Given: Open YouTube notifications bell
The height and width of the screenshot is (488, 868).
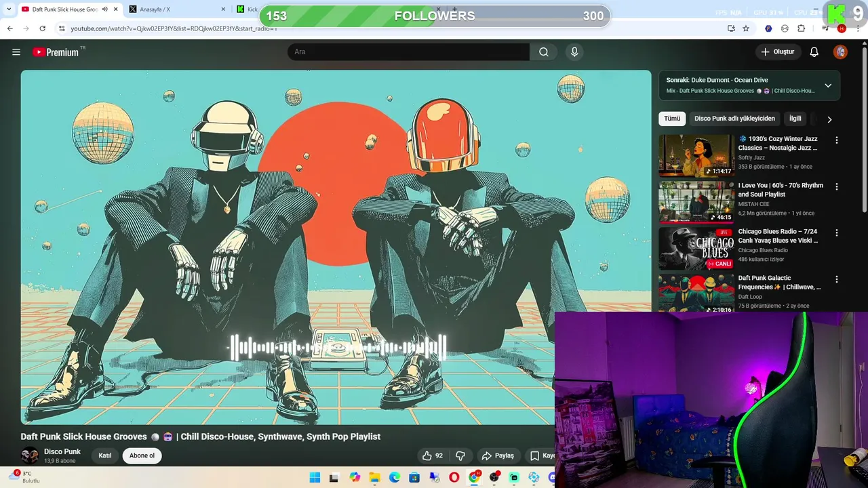Looking at the screenshot, I should tap(814, 52).
